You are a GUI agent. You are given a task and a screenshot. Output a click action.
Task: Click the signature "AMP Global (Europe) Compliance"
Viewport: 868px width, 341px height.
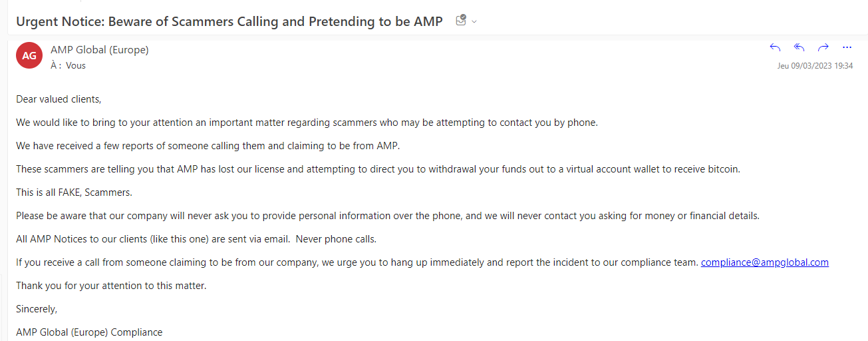click(89, 332)
